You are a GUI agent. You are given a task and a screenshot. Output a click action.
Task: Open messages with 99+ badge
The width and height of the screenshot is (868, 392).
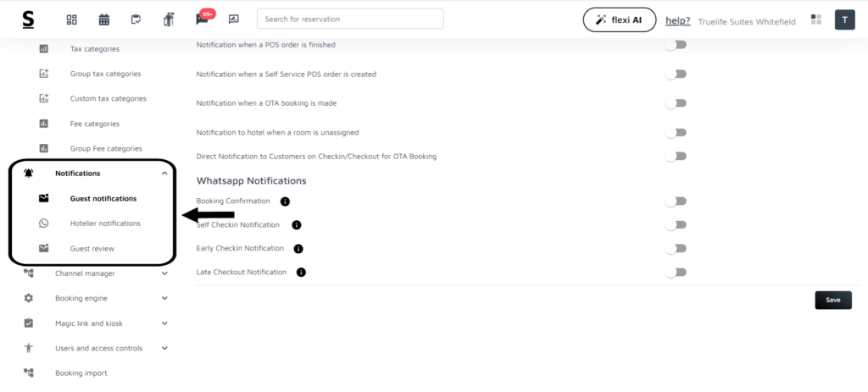[x=202, y=19]
